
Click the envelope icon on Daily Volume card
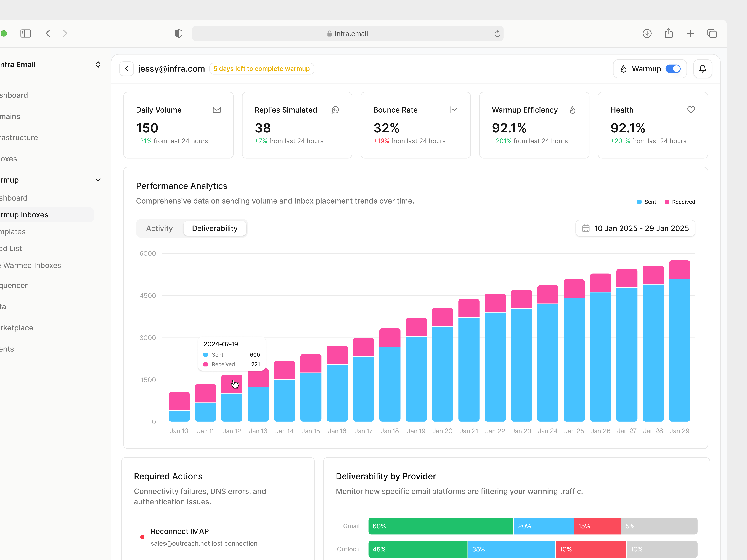[x=216, y=110]
